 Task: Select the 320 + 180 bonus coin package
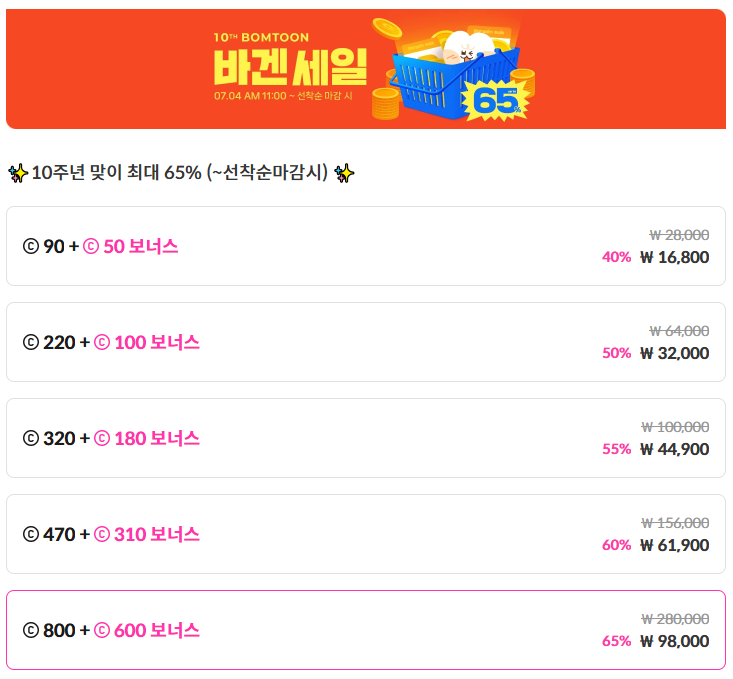click(x=366, y=438)
